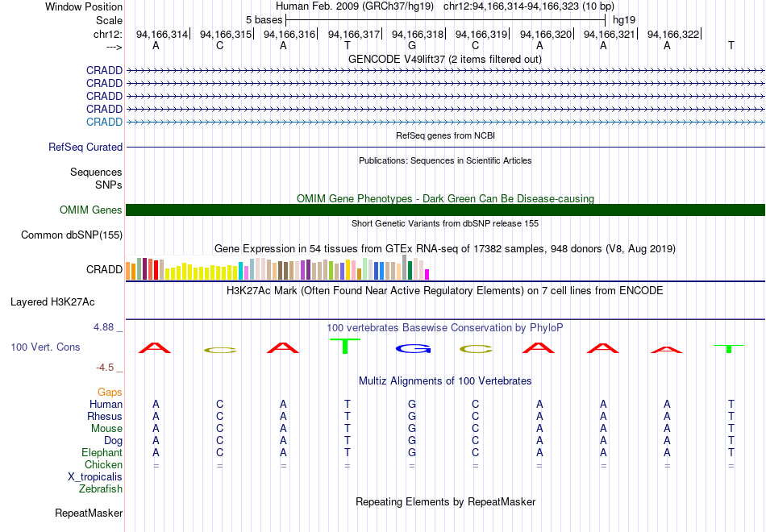
Task: Open GENCODE V49lift37 track title
Action: (x=444, y=59)
